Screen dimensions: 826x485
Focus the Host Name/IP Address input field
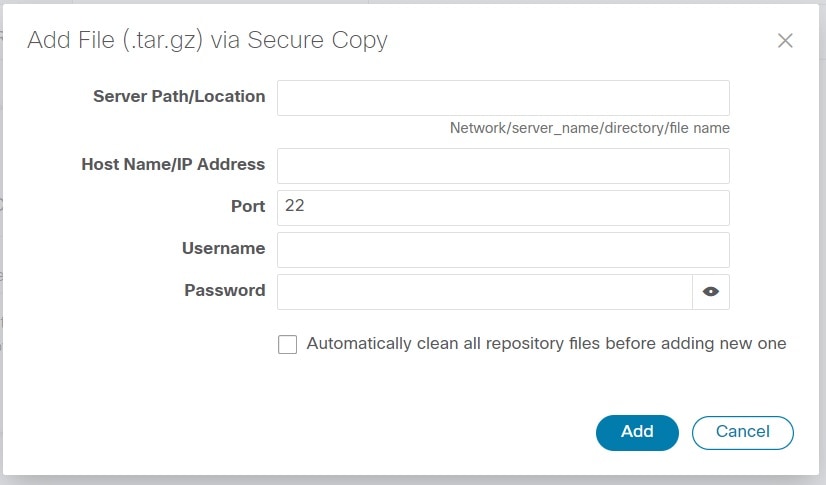click(503, 166)
